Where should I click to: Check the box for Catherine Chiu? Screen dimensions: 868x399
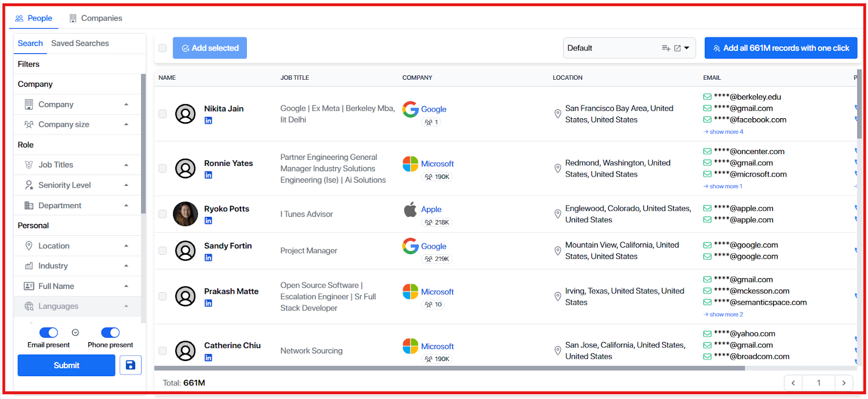[x=163, y=351]
